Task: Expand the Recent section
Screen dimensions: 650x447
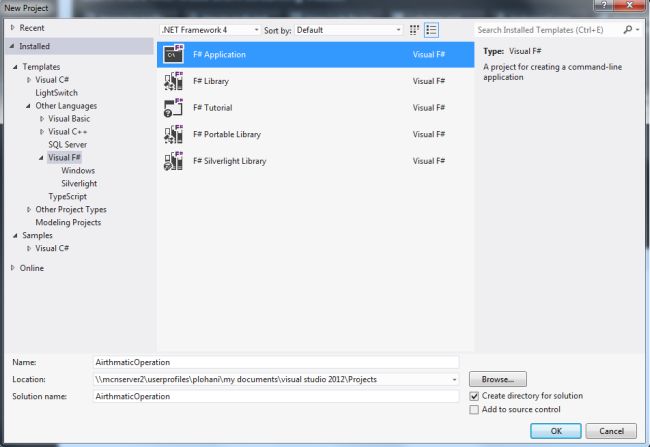Action: click(12, 28)
